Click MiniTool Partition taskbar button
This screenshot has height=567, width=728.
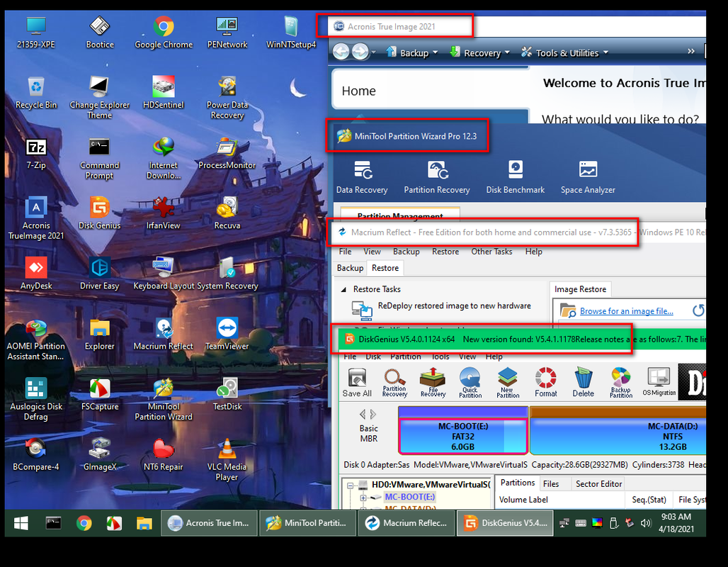tap(307, 523)
